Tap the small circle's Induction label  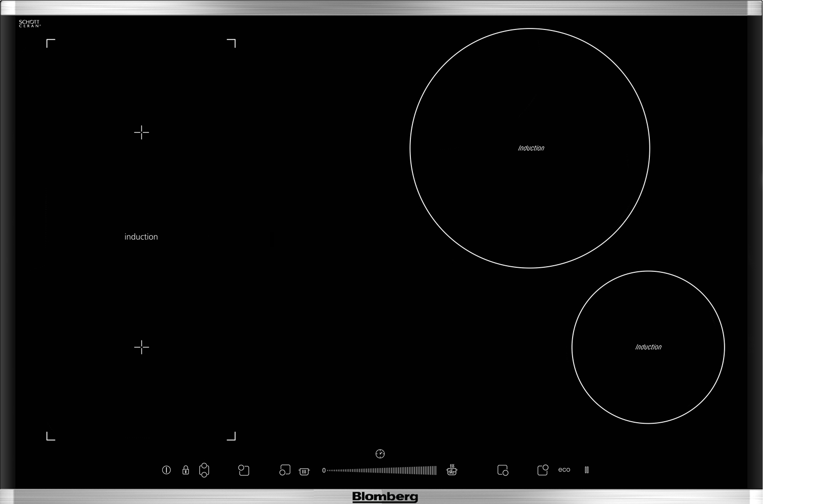648,347
